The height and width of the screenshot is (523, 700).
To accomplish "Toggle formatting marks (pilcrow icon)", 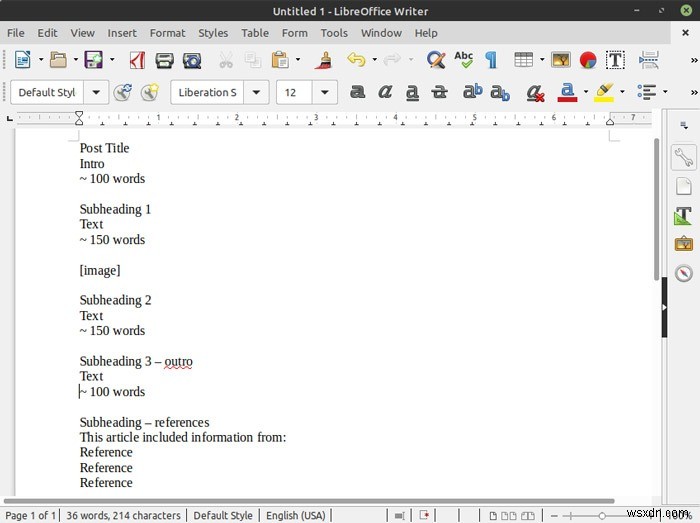I will [491, 60].
